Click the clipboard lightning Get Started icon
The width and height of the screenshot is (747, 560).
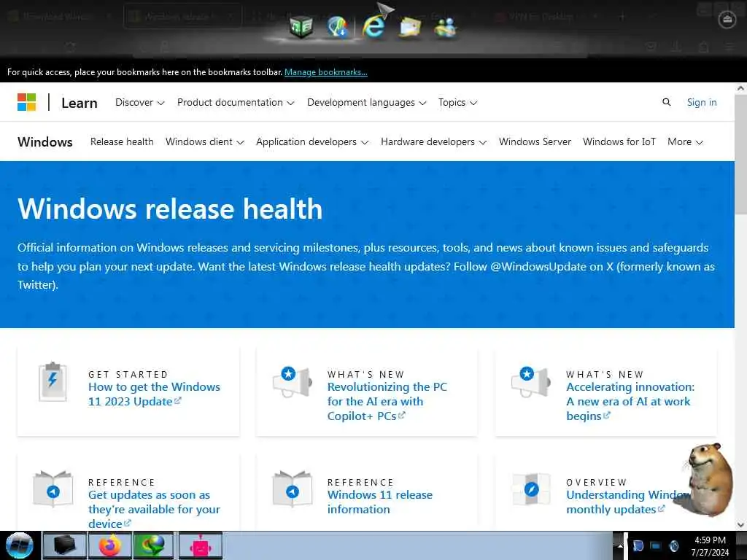[53, 381]
